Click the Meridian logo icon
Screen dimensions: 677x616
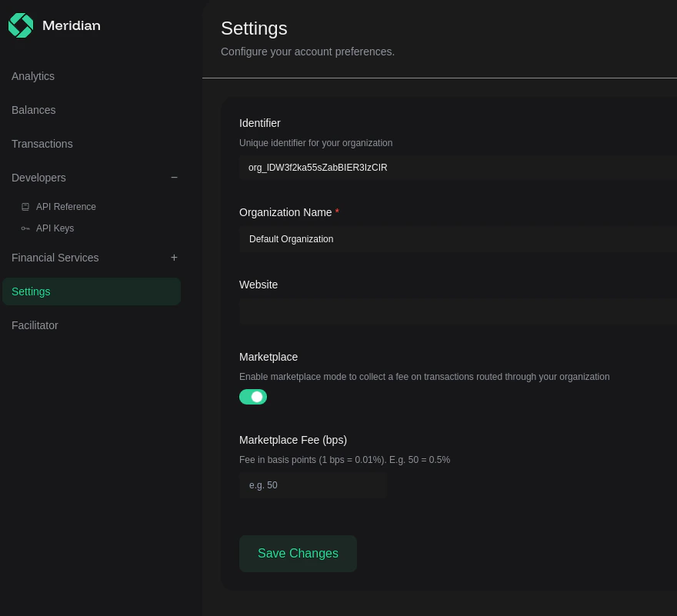[x=21, y=25]
